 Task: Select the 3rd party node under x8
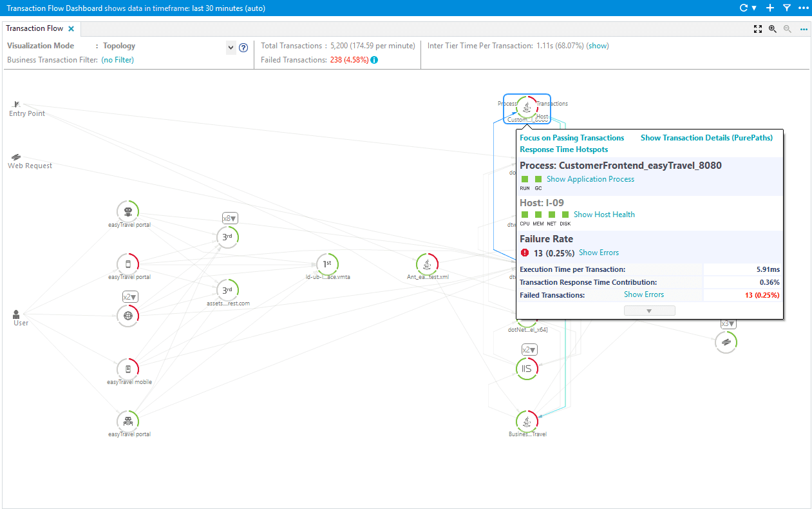coord(227,236)
